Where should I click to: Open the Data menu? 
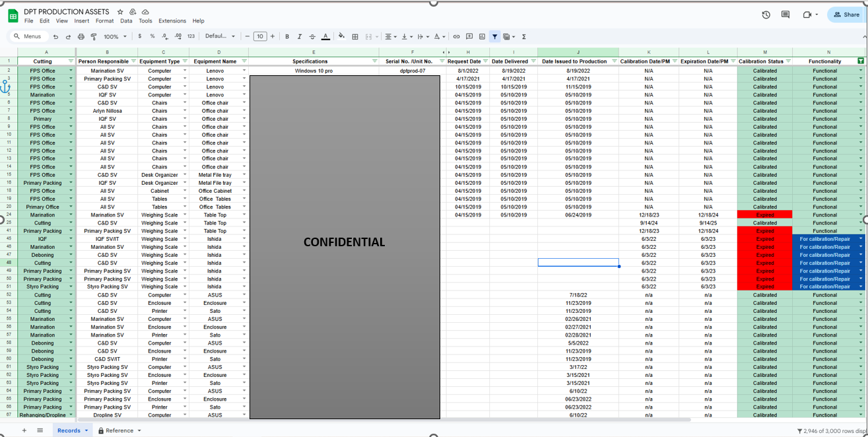pos(126,21)
